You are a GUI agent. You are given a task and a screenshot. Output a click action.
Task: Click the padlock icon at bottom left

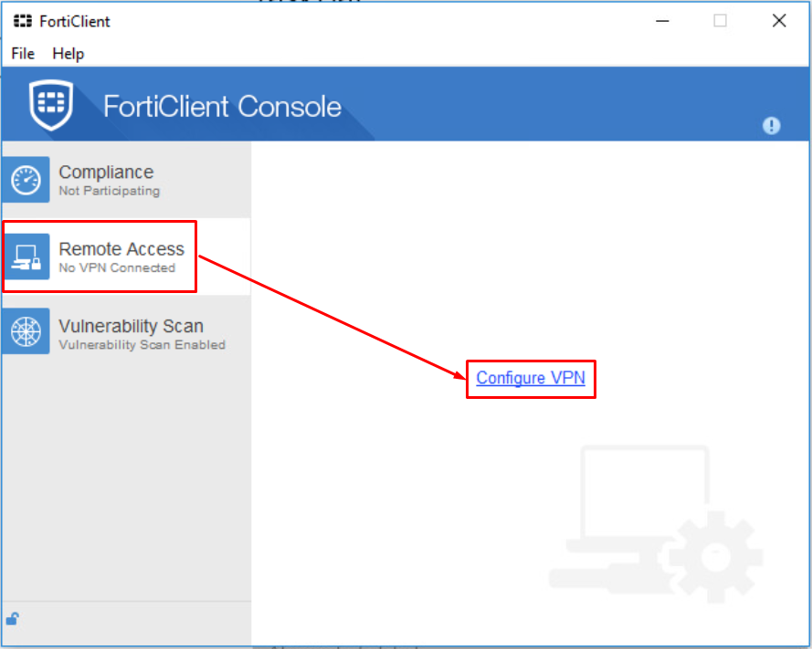[13, 619]
